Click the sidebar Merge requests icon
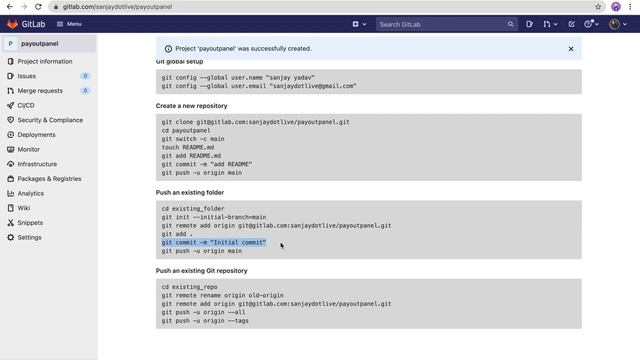 tap(11, 91)
